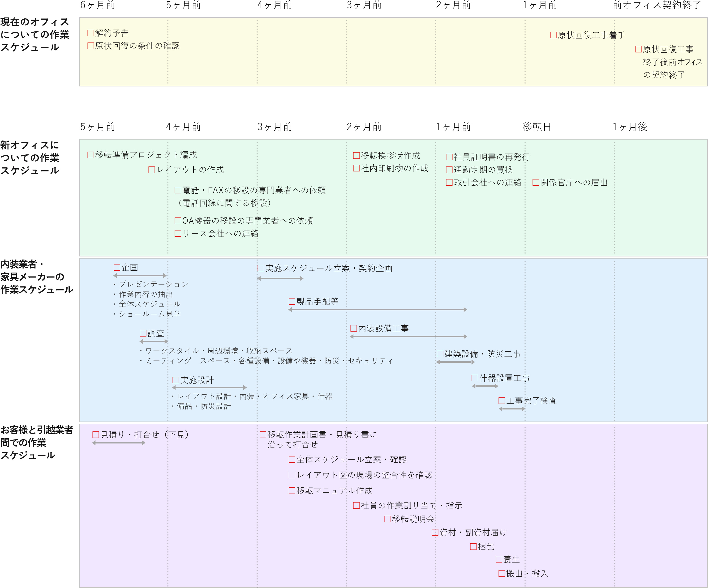Tick the 通勤定期の買換 checkbox
This screenshot has height=588, width=708.
click(x=449, y=170)
